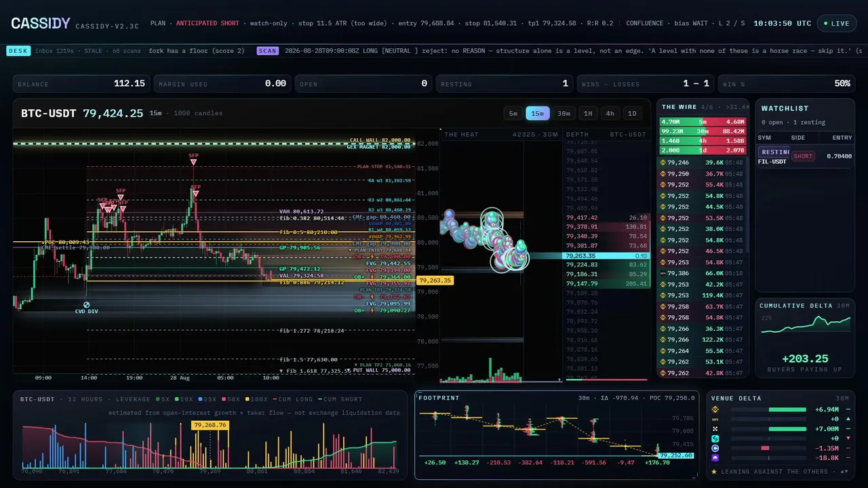Click the 79,147.79 bid row in depth
This screenshot has height=488, width=868.
[606, 284]
